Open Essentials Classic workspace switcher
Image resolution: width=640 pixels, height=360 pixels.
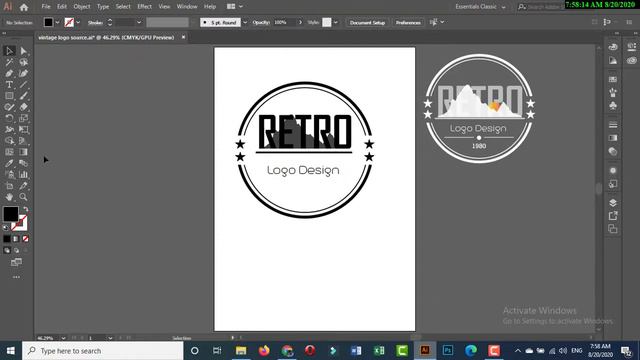(480, 7)
